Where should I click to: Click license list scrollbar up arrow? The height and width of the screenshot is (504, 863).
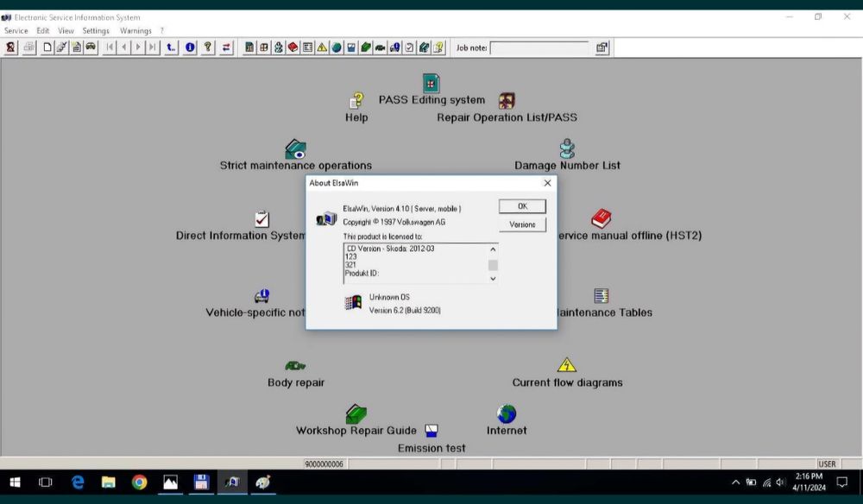493,249
